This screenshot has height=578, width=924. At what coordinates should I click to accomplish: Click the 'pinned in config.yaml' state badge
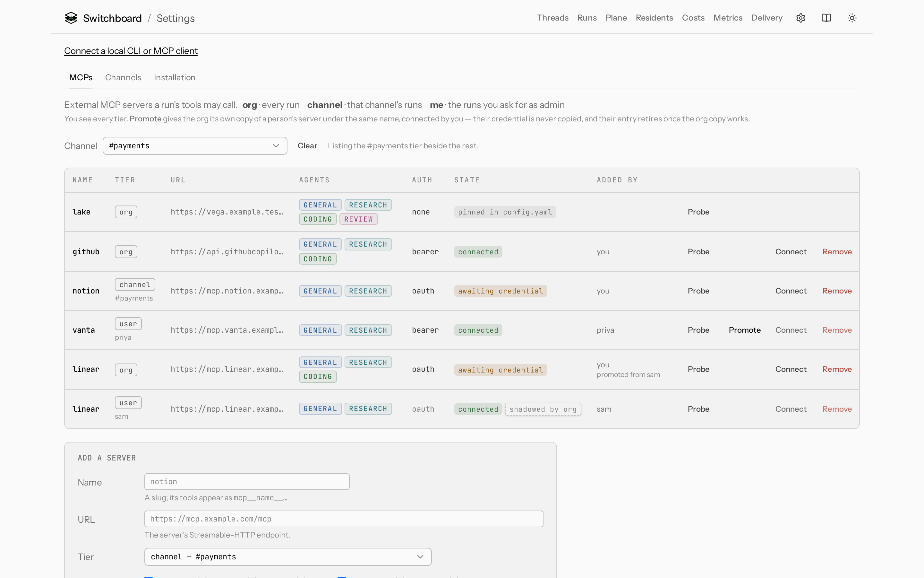[x=505, y=212]
